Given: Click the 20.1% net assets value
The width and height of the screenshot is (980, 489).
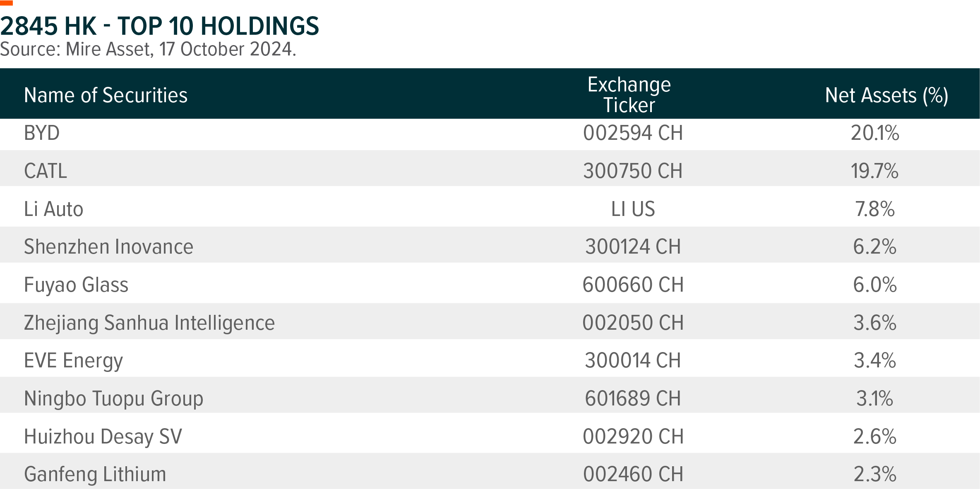Looking at the screenshot, I should 874,133.
